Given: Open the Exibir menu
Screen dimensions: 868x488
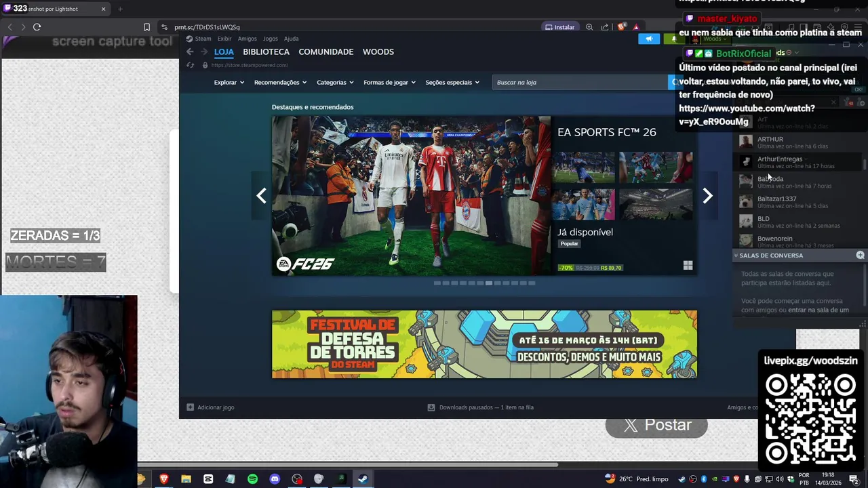Looking at the screenshot, I should click(224, 39).
